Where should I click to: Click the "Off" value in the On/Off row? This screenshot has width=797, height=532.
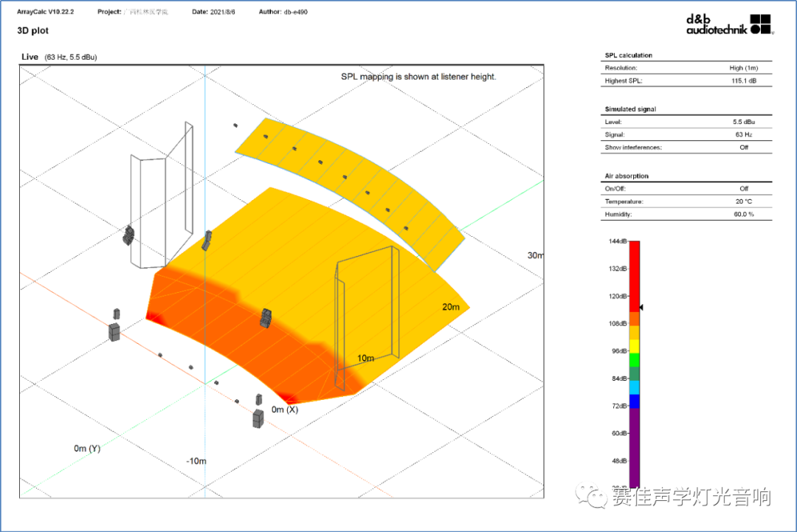point(744,188)
